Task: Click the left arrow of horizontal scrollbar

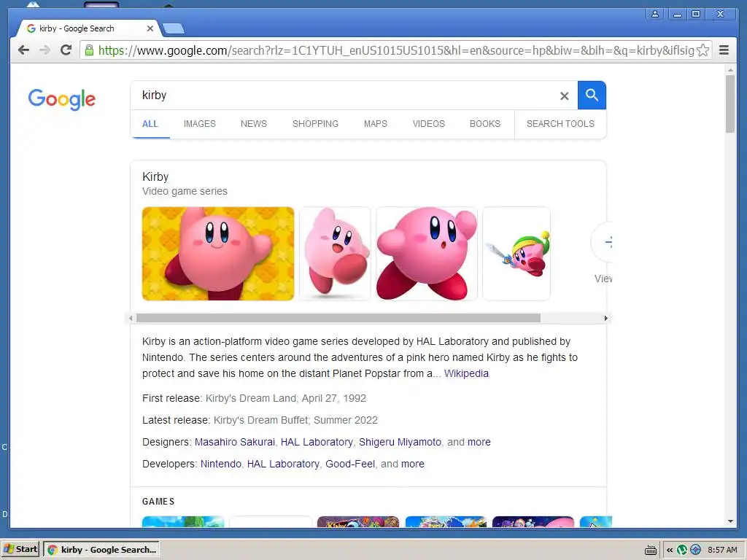Action: [131, 318]
